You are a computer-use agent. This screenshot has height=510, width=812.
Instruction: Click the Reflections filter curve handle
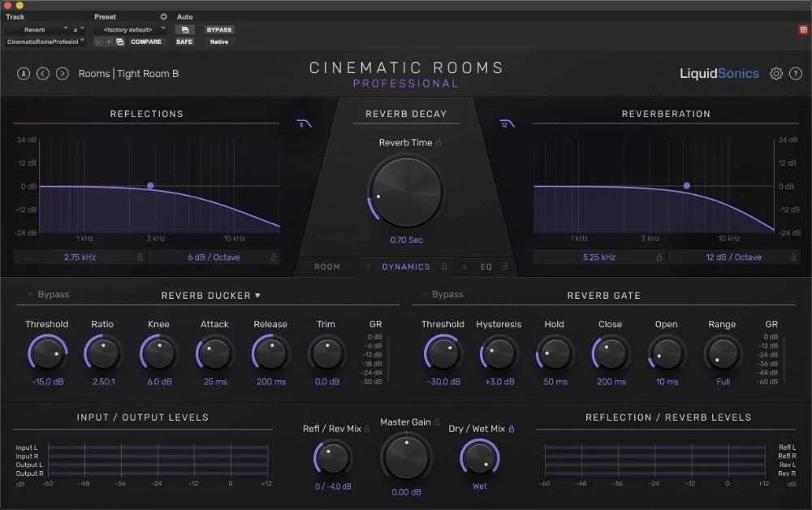pyautogui.click(x=150, y=185)
